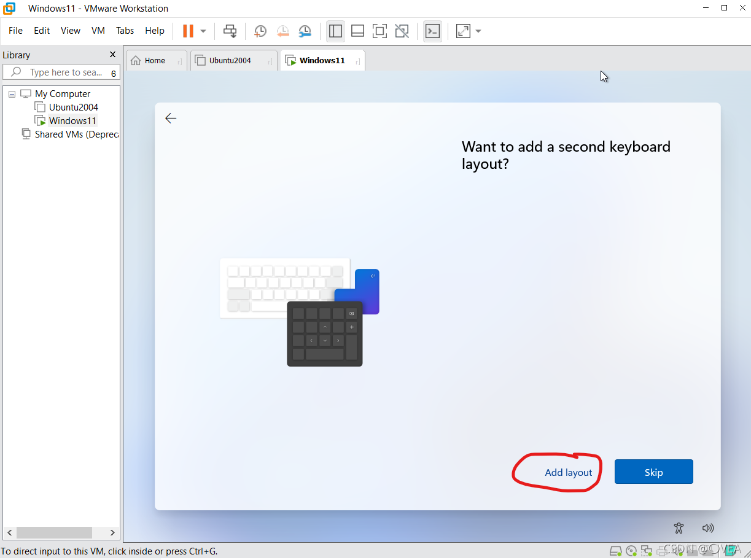Close the Windows11 tab
Viewport: 751px width, 560px height.
357,61
